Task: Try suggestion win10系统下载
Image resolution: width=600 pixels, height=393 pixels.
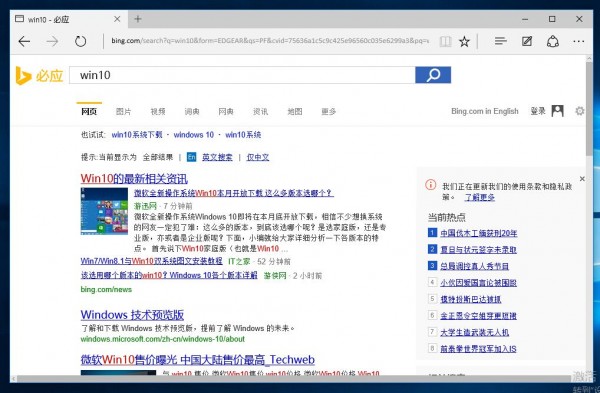Action: click(137, 135)
